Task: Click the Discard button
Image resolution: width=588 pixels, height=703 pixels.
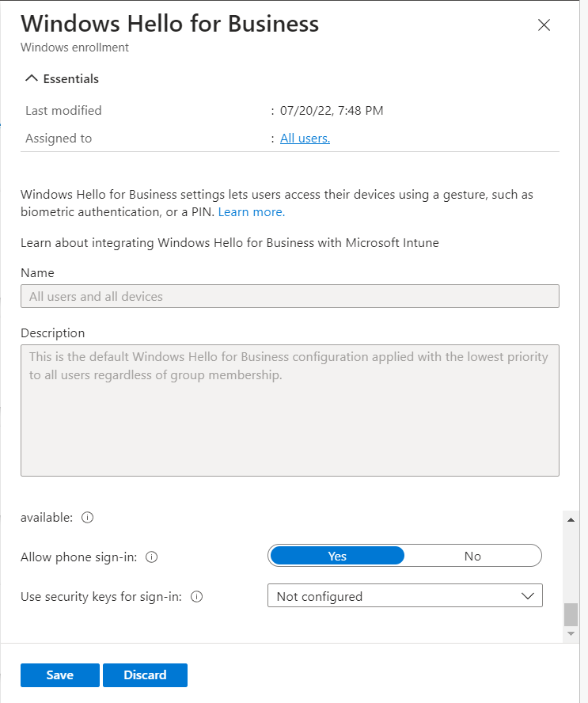Action: point(145,674)
